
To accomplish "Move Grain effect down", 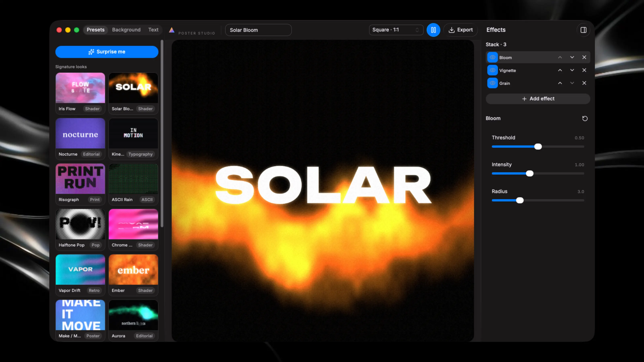I will point(572,83).
